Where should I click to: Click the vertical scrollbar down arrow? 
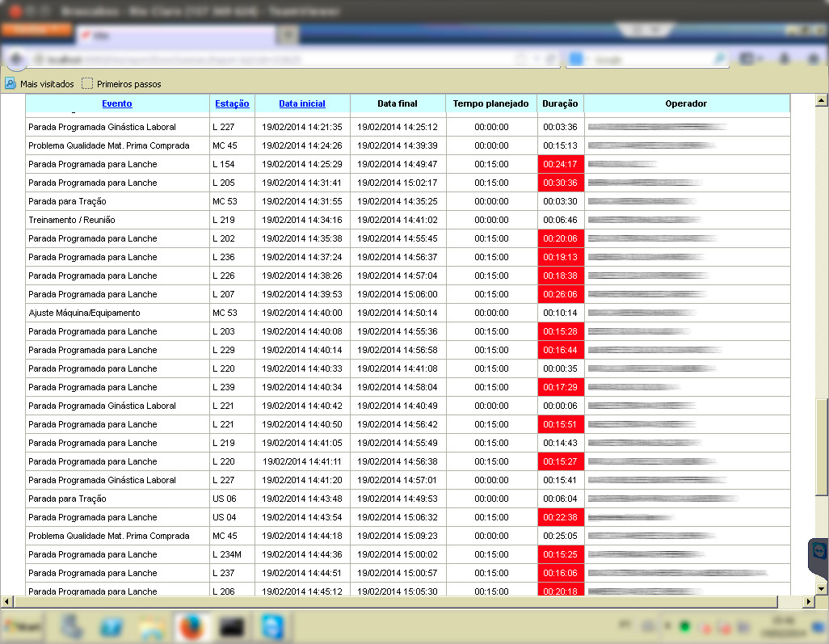tap(821, 588)
